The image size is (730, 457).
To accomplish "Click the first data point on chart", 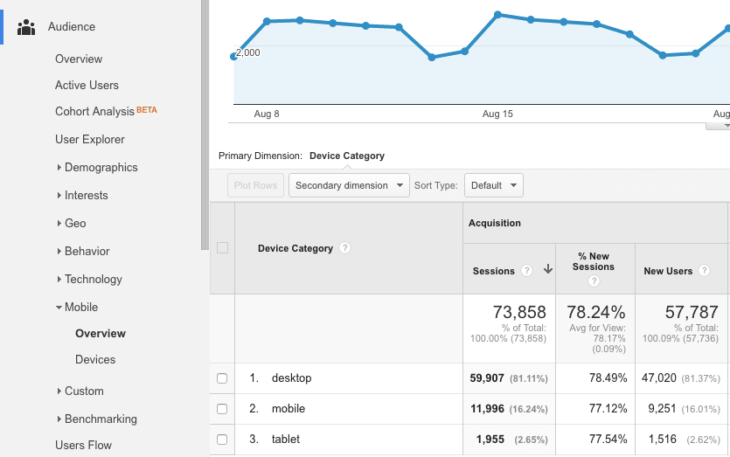I will tap(234, 56).
